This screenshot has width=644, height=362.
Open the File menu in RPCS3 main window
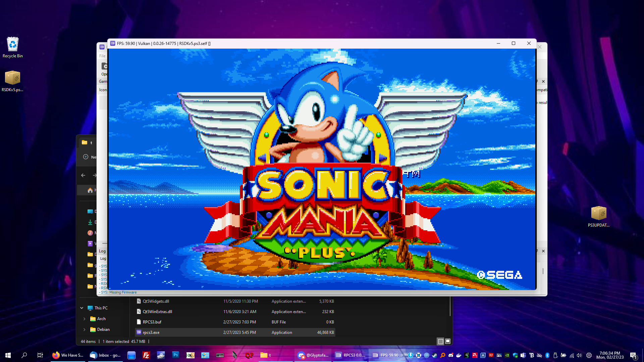tap(102, 56)
